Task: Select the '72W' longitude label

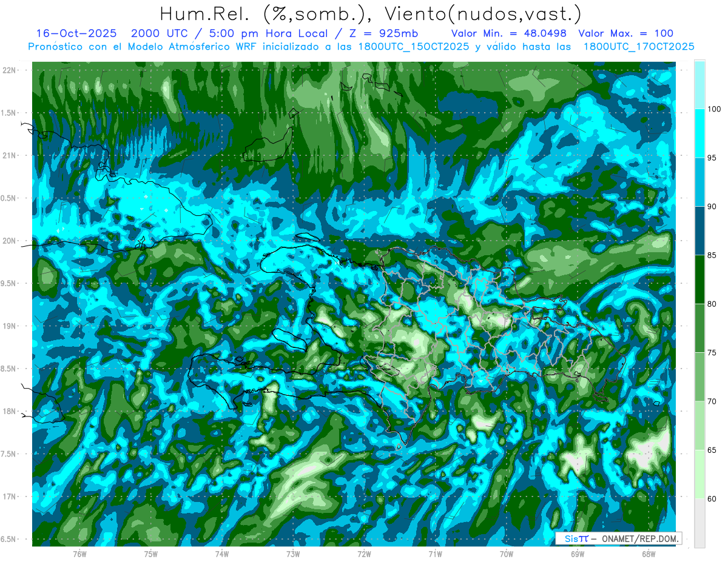Action: point(364,554)
